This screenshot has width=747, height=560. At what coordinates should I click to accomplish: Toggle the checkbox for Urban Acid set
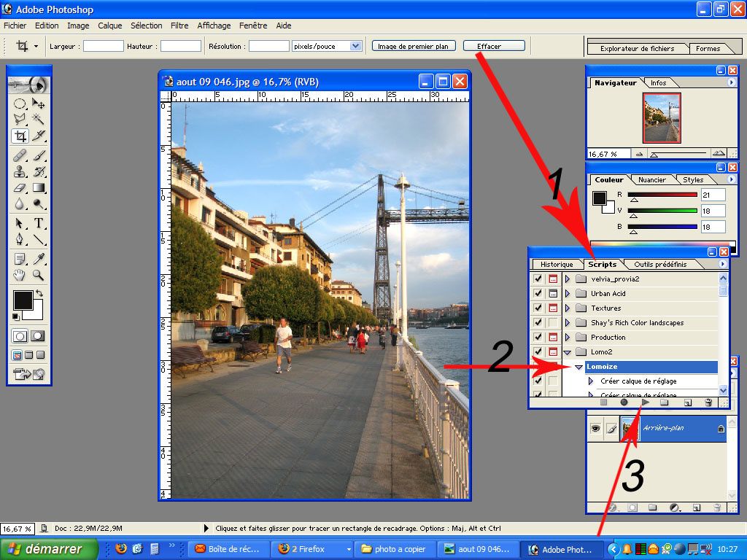538,293
